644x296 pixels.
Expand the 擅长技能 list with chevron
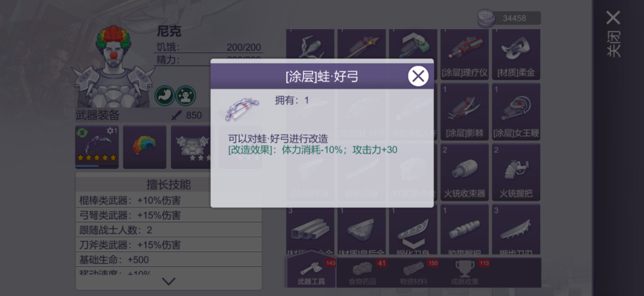pos(168,282)
